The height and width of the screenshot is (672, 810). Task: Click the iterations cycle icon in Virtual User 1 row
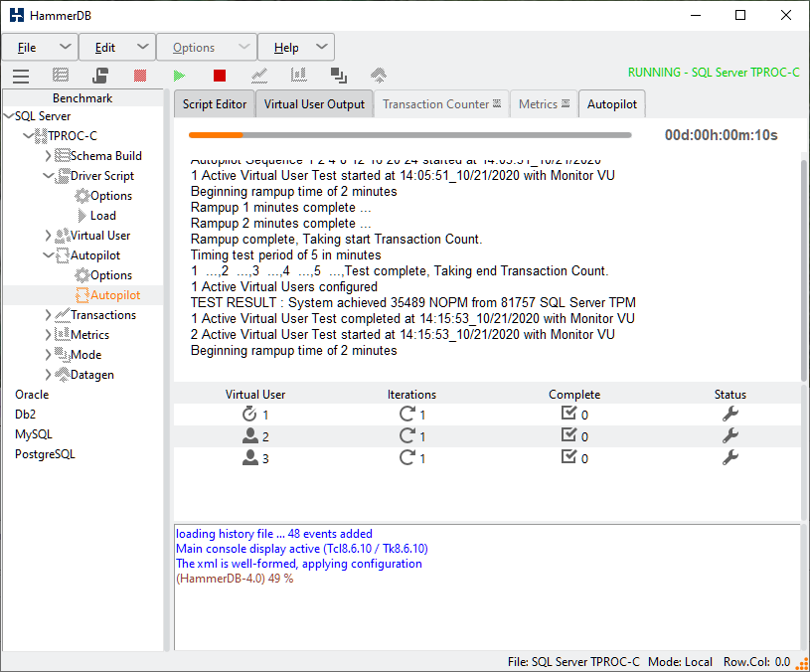pyautogui.click(x=407, y=414)
